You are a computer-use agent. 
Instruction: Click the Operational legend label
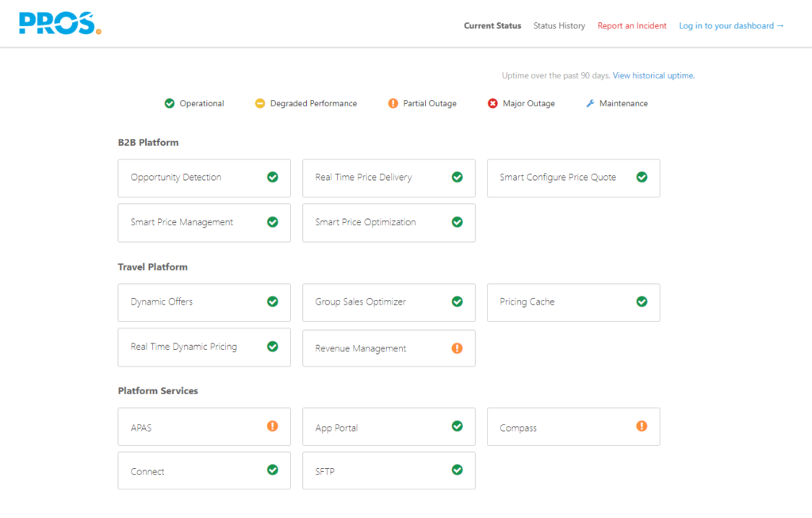click(202, 104)
